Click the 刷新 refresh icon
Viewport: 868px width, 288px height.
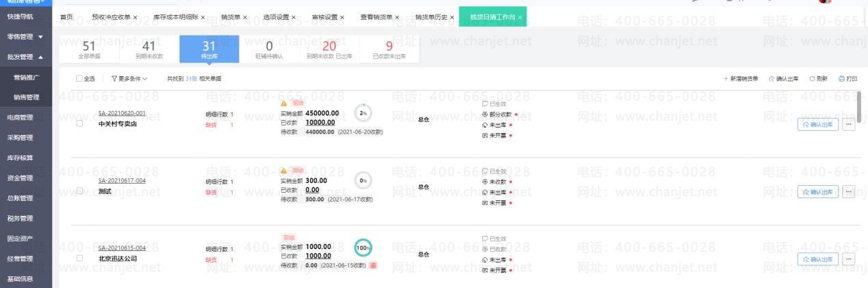pyautogui.click(x=812, y=79)
